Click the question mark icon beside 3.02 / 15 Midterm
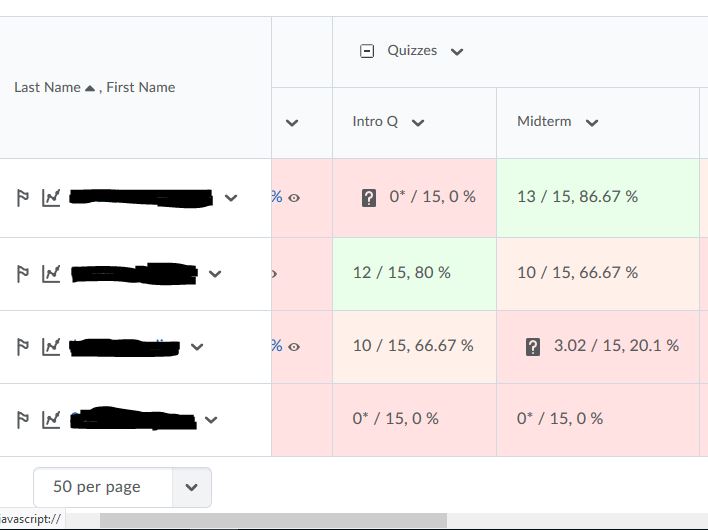The height and width of the screenshot is (530, 708). tap(533, 347)
